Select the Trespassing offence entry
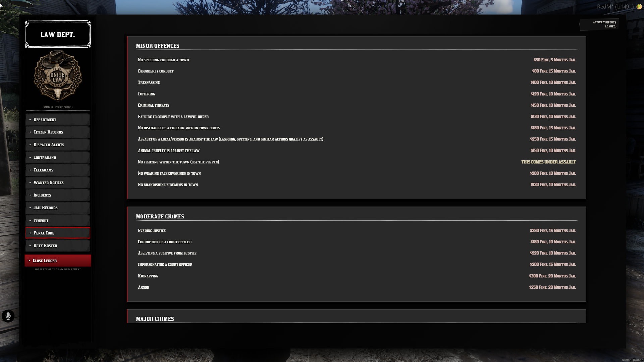Image resolution: width=644 pixels, height=362 pixels. click(x=357, y=82)
